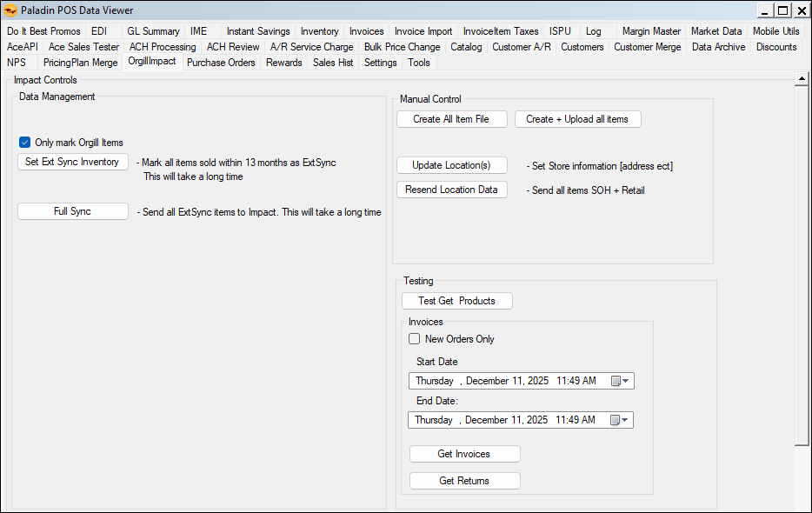
Task: Click Resend Location Data button
Action: point(452,190)
